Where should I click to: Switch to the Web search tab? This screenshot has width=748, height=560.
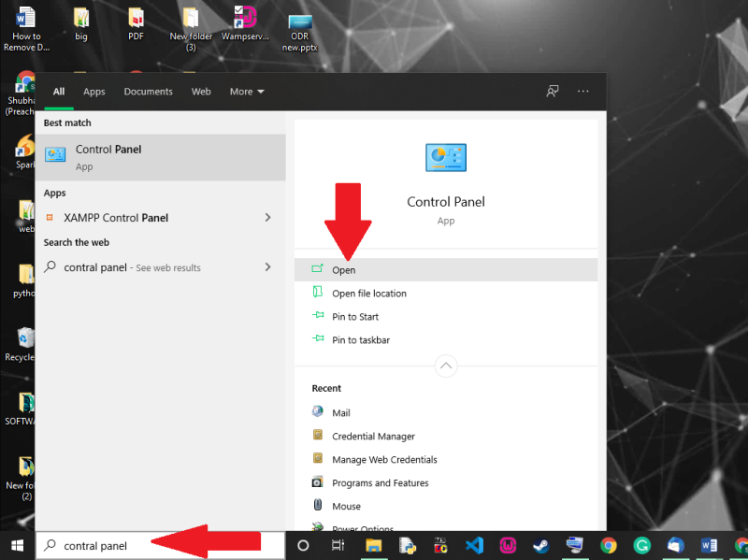[201, 92]
